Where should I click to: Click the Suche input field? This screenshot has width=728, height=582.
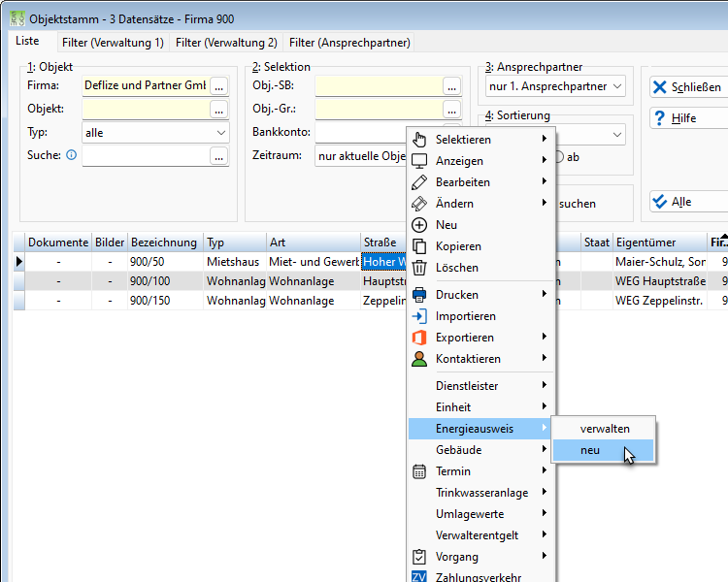click(146, 156)
